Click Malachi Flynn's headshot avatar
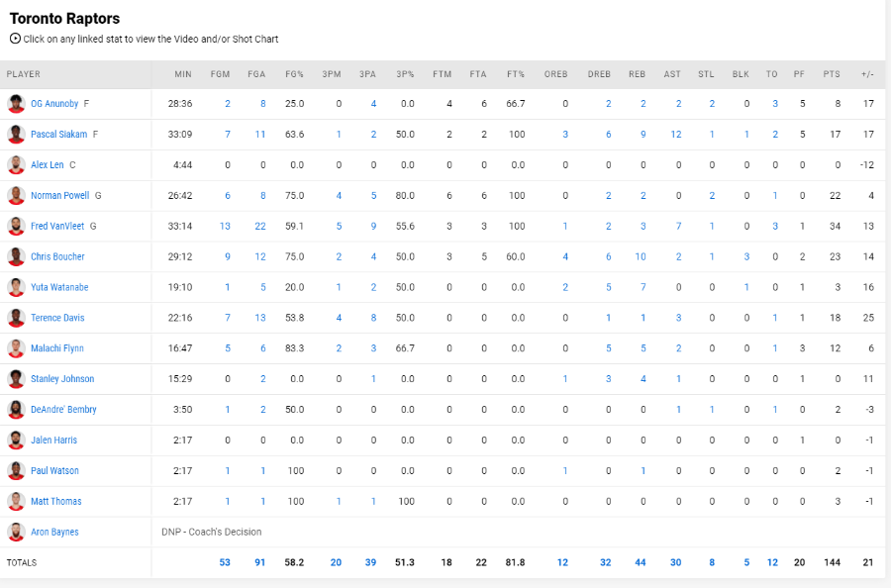This screenshot has height=588, width=891. [16, 348]
